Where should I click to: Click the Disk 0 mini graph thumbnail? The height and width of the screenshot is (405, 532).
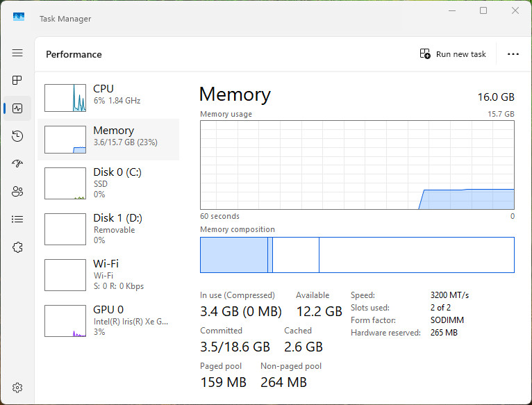pyautogui.click(x=65, y=183)
